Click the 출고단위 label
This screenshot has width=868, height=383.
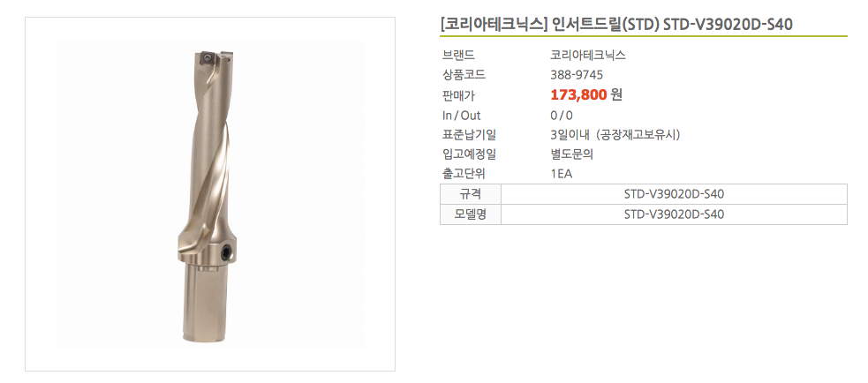[x=464, y=174]
